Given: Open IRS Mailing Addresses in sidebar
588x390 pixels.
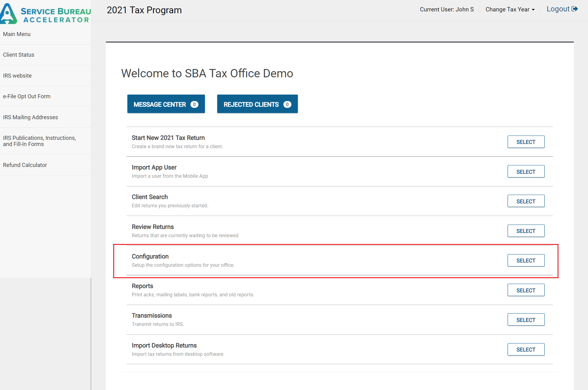Looking at the screenshot, I should (x=30, y=117).
